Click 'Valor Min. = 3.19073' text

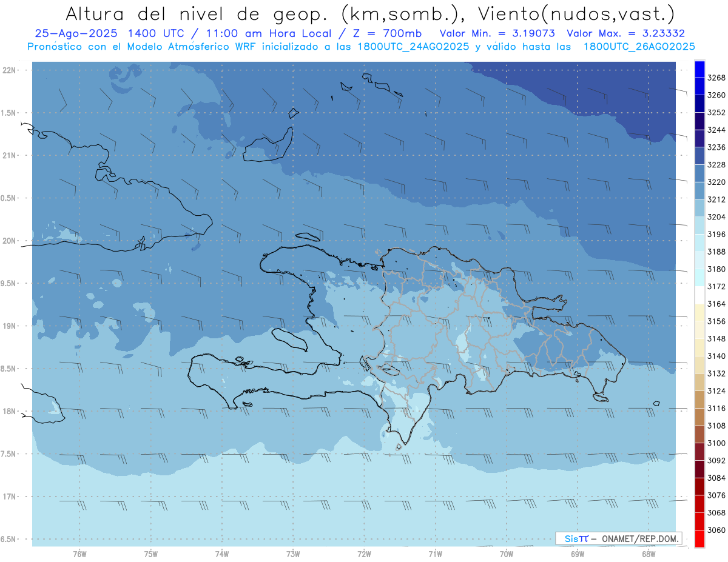[497, 33]
